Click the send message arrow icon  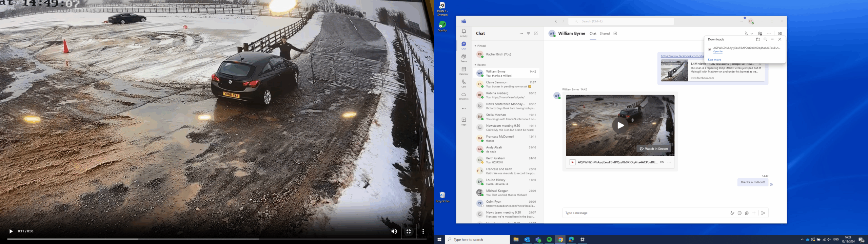tap(763, 213)
